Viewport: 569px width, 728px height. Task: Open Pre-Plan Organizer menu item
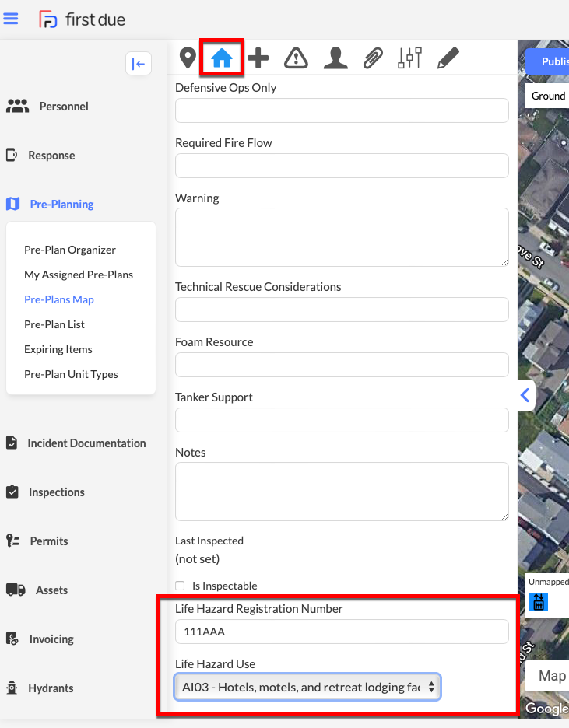click(70, 250)
